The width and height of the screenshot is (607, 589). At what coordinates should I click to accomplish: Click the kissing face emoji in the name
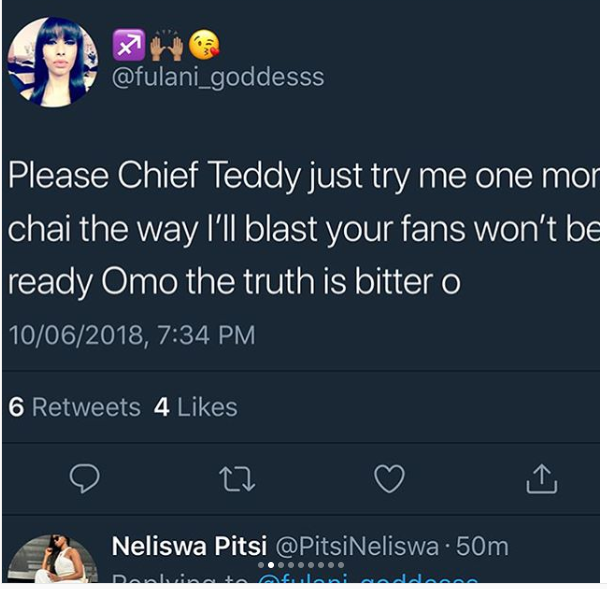203,45
